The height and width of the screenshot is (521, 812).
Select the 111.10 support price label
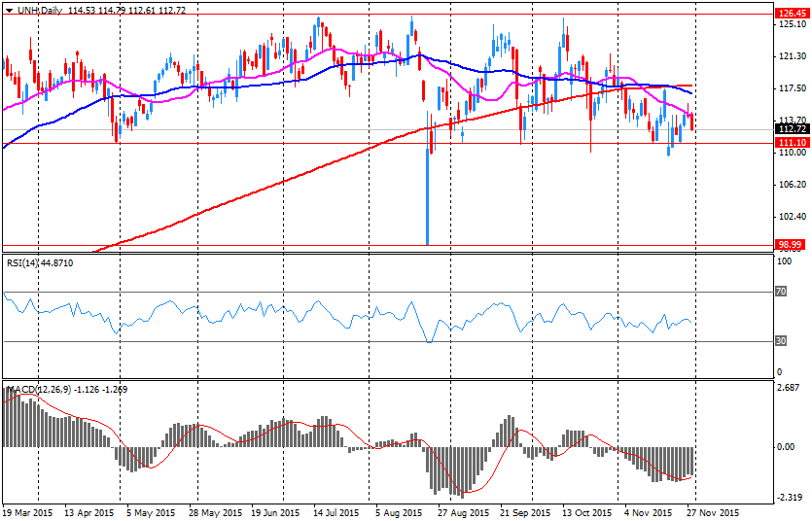(x=793, y=142)
